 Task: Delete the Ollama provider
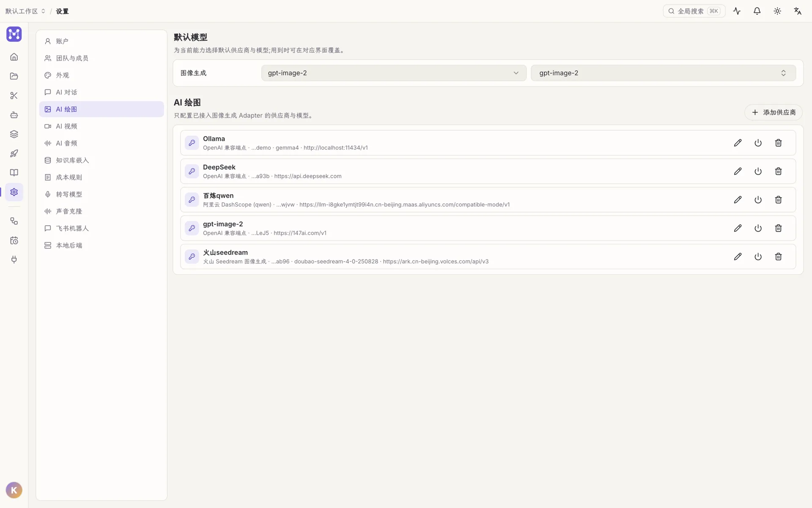[x=778, y=143]
